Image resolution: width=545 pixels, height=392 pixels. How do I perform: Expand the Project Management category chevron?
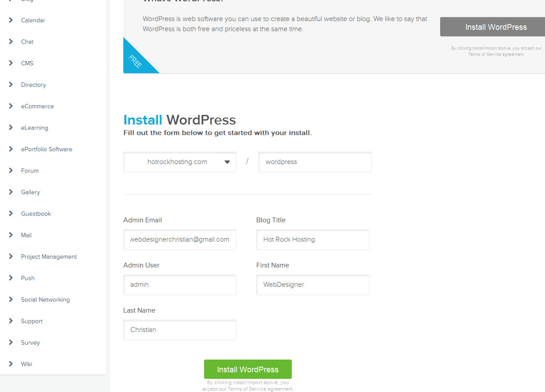[x=11, y=257]
